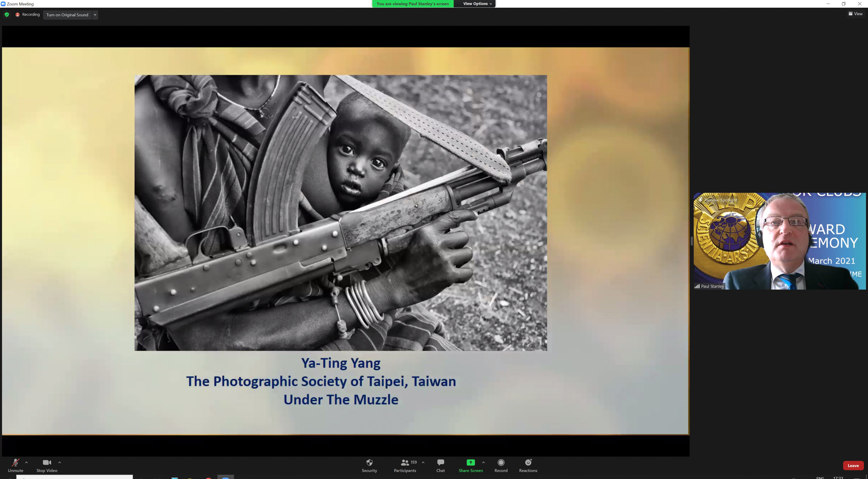Image resolution: width=868 pixels, height=479 pixels.
Task: Click the divider handle beside video panel
Action: pos(691,241)
